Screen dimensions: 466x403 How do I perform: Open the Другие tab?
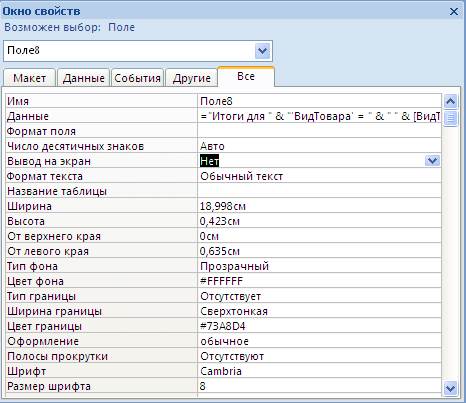[x=191, y=78]
